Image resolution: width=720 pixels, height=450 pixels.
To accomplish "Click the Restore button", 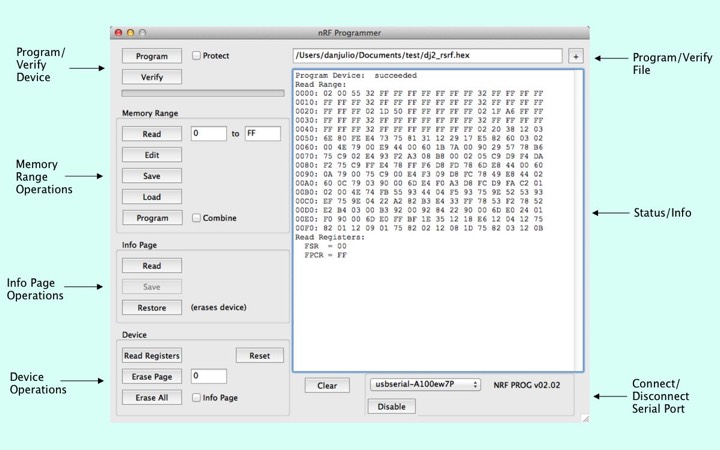I will (152, 308).
